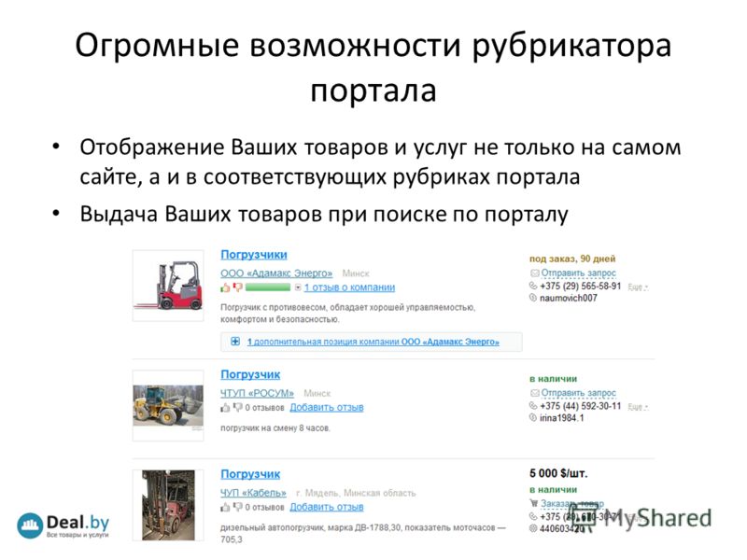Click thumbs-down icon in ЧТУП «РОСУМ» row

(237, 408)
